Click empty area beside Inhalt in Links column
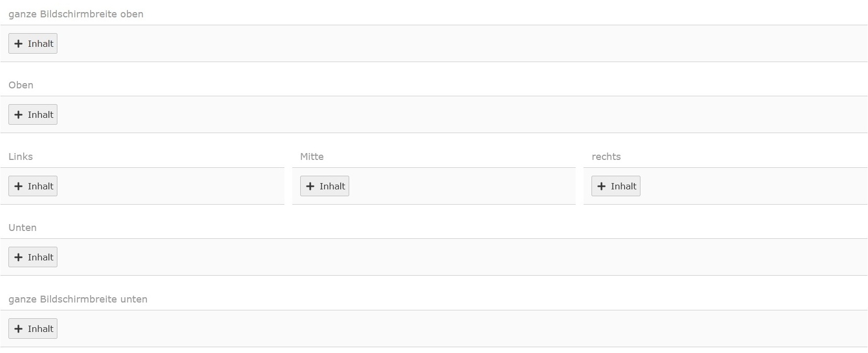This screenshot has height=353, width=868. (x=169, y=186)
